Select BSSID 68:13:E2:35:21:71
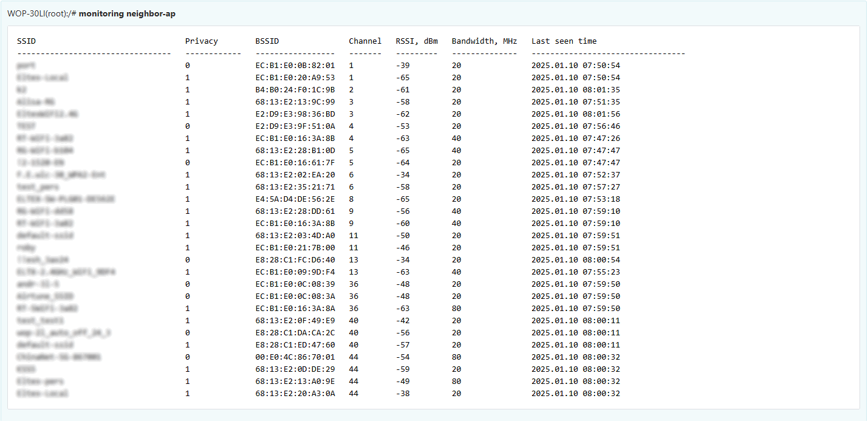Screen dimensions: 868x421 coord(295,187)
